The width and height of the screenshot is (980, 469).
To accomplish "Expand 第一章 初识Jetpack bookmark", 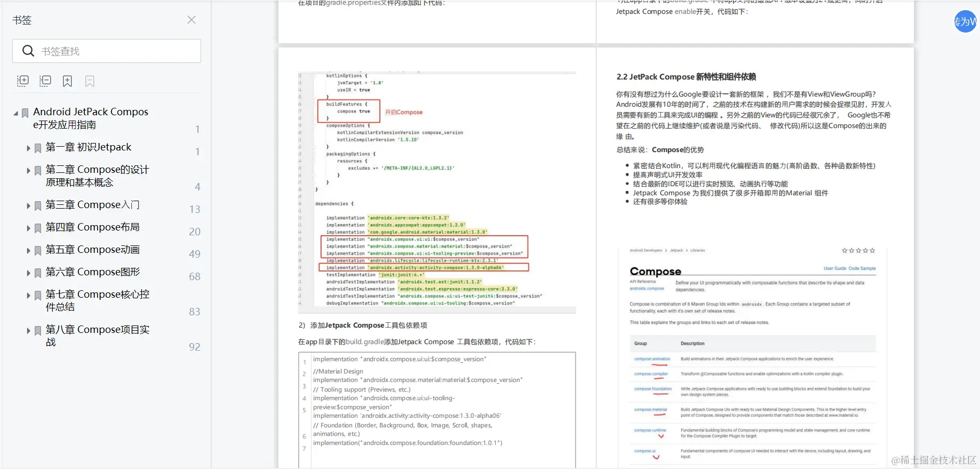I will pos(28,148).
